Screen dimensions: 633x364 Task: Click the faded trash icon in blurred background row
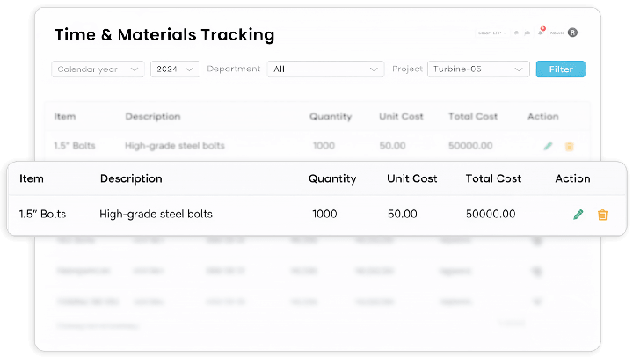point(569,147)
